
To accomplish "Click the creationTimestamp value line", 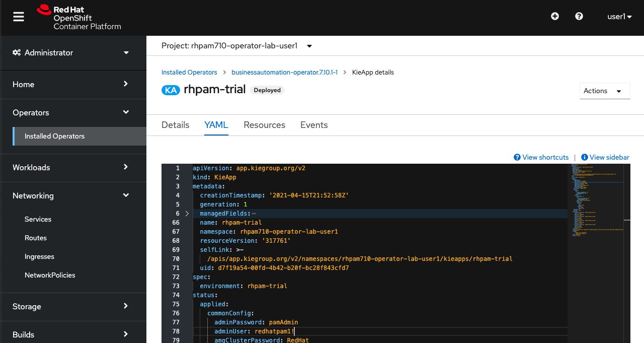I will [x=274, y=195].
